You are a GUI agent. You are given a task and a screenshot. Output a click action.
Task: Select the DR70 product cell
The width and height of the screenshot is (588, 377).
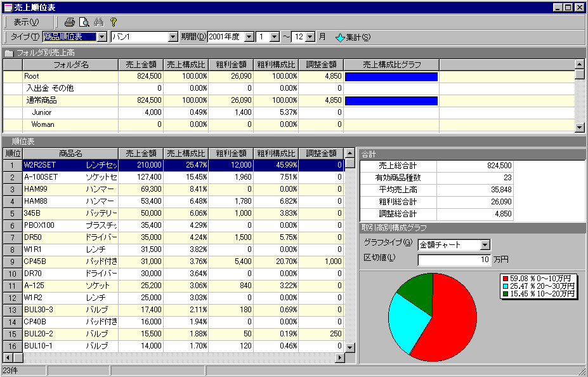tap(70, 274)
